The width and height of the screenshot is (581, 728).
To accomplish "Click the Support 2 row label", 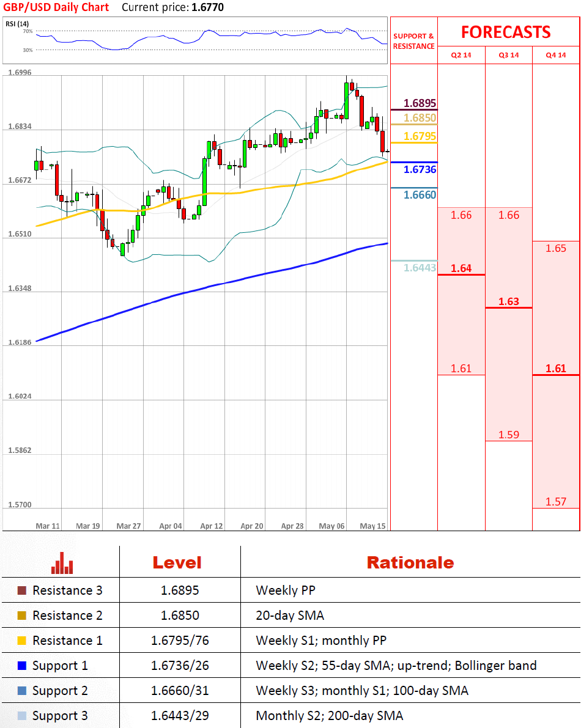I will [x=60, y=691].
